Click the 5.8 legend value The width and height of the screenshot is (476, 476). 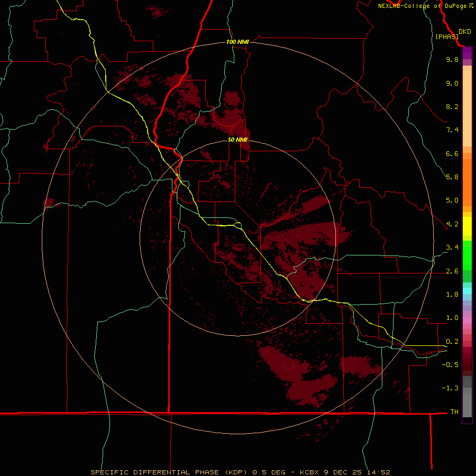click(x=452, y=177)
